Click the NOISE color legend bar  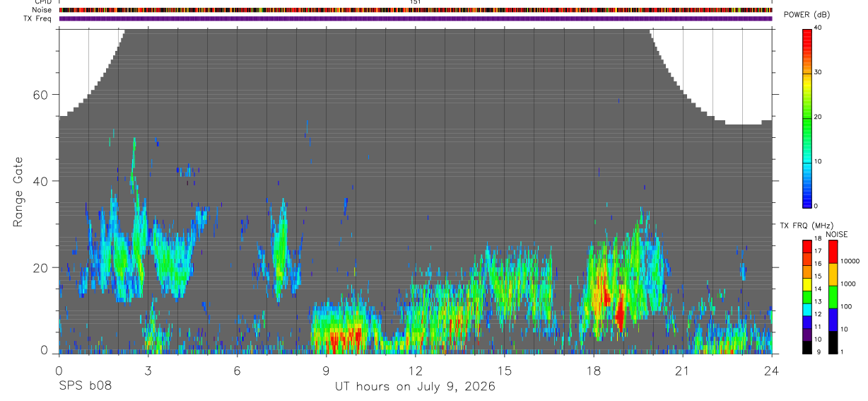click(x=833, y=297)
